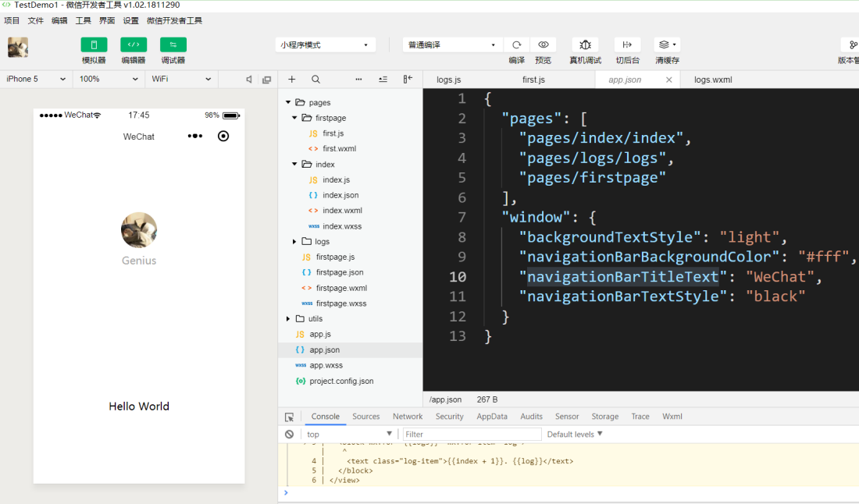The width and height of the screenshot is (859, 504).
Task: Open the Default levels dropdown
Action: coord(575,434)
